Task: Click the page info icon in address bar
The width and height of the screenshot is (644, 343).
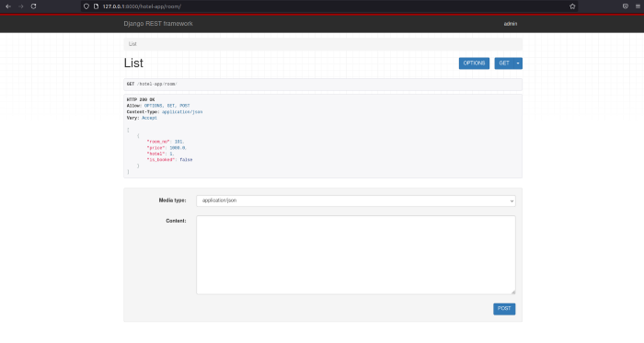Action: click(x=96, y=6)
